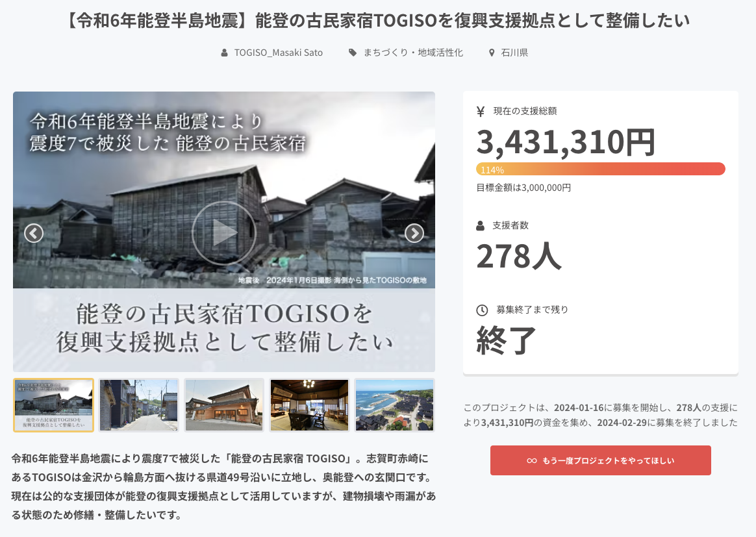Click the 114% funding progress bar
756x537 pixels.
600,169
